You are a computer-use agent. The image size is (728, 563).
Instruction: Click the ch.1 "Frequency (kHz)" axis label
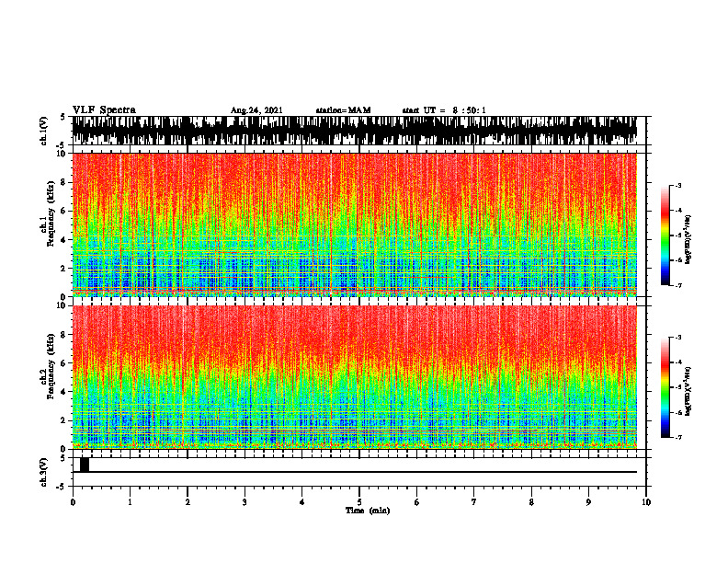51,213
